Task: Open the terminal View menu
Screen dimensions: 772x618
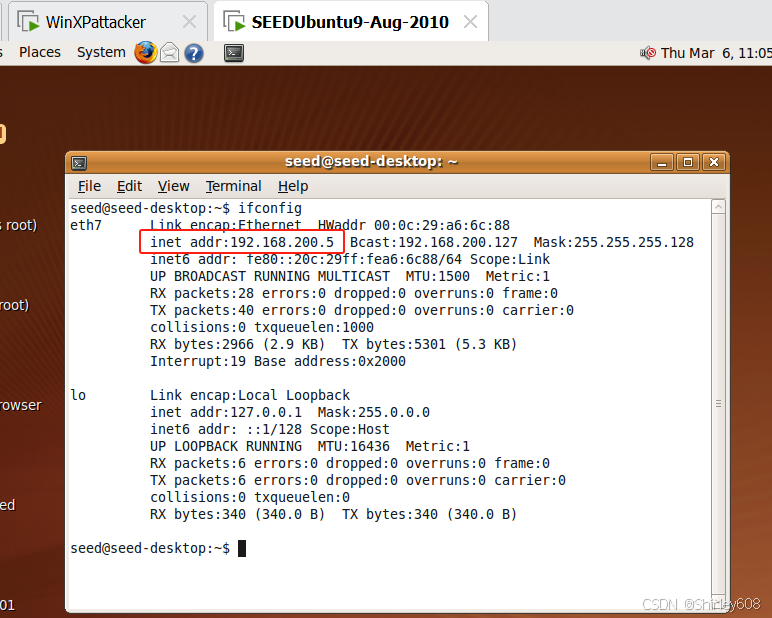Action: click(173, 186)
